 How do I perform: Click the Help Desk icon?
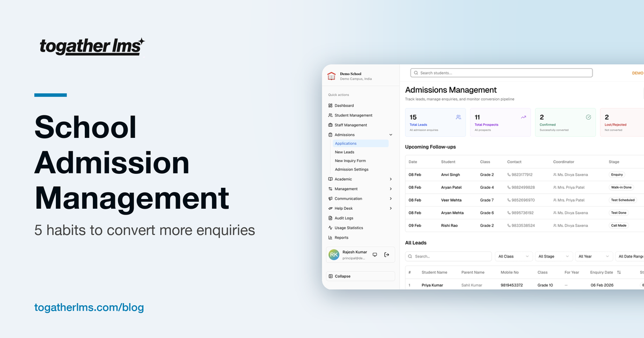(x=330, y=208)
